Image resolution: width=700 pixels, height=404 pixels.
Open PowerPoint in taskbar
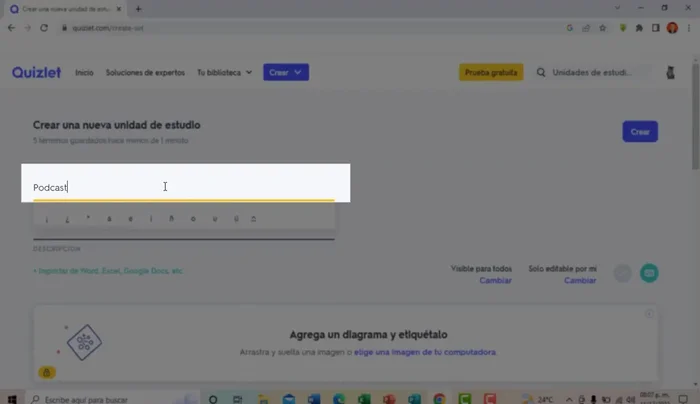tap(389, 399)
